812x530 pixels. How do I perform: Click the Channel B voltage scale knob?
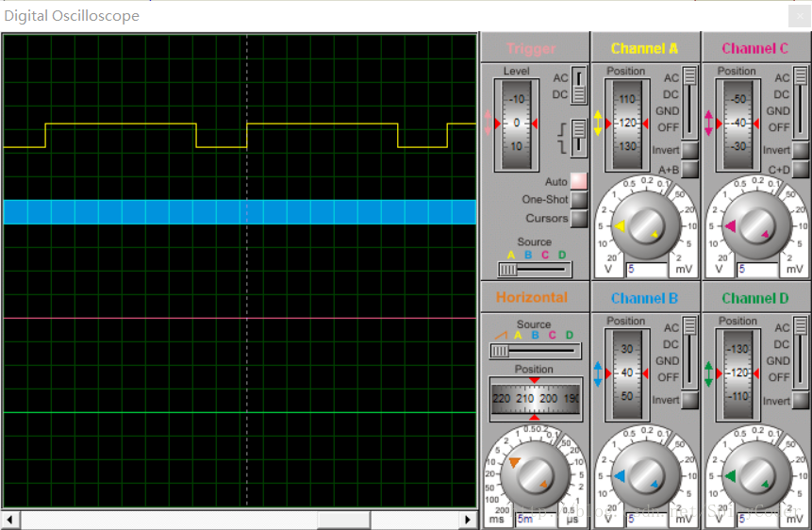[x=645, y=473]
